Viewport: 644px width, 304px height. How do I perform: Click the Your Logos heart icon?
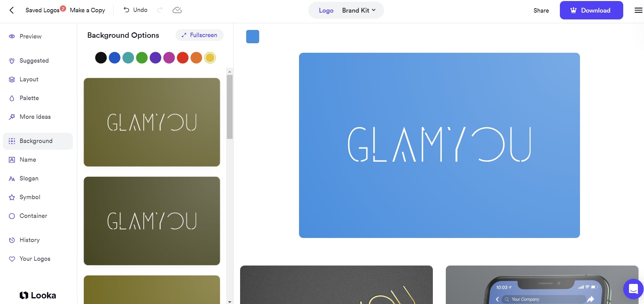tap(12, 259)
